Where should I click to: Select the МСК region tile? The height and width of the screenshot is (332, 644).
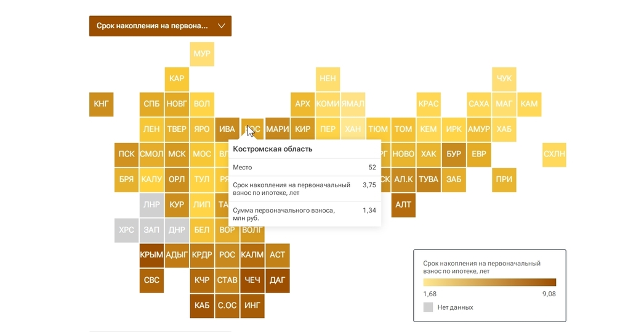pos(177,155)
